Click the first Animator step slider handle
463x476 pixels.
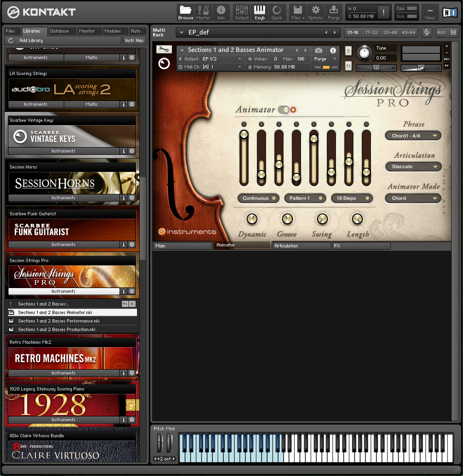tap(244, 134)
